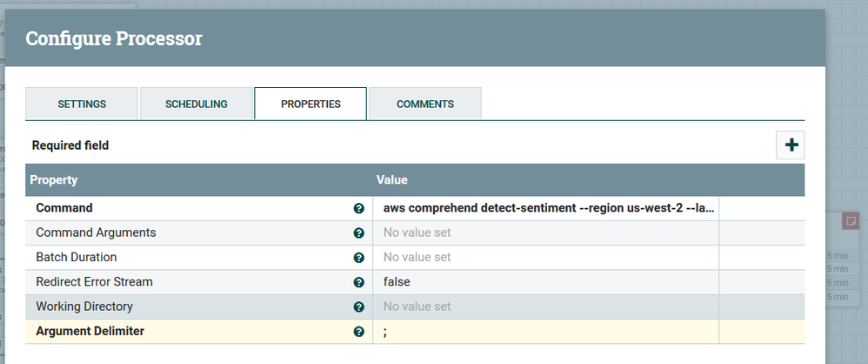Image resolution: width=868 pixels, height=364 pixels.
Task: Add a new property with plus icon
Action: pos(791,145)
